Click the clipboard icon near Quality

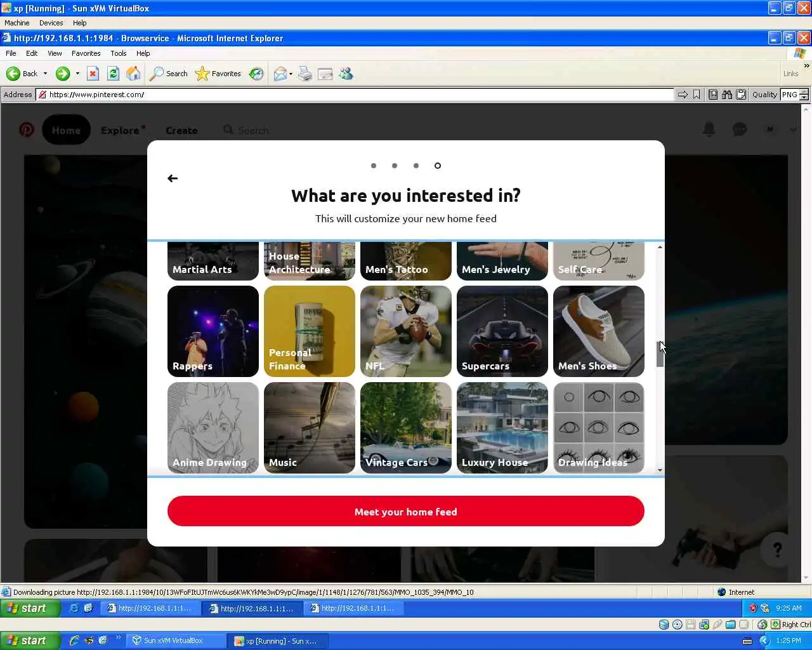point(740,95)
